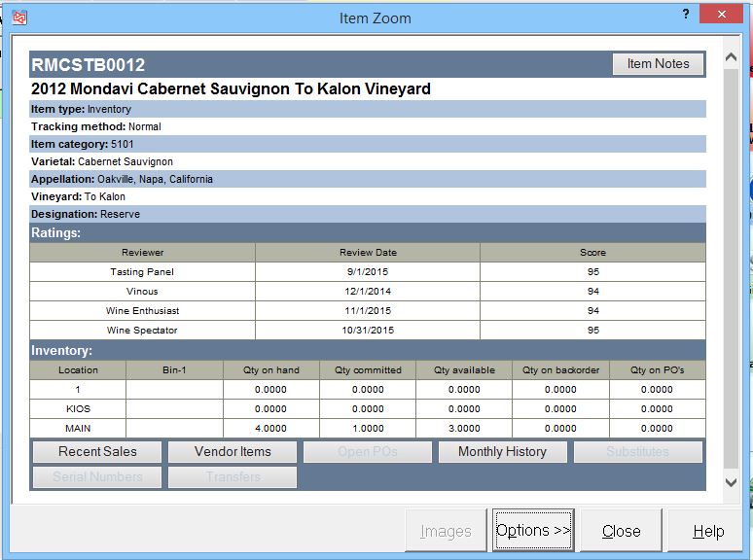Click the Item Zoom window title icon
The image size is (753, 560).
coord(19,17)
